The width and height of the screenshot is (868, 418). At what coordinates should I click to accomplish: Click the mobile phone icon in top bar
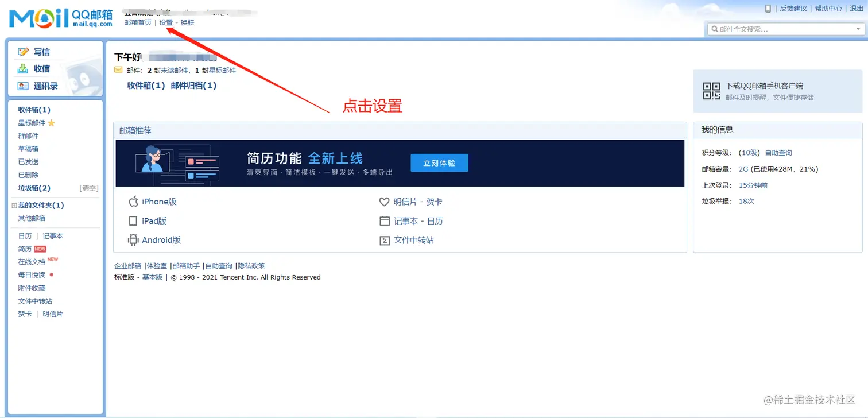click(x=768, y=8)
